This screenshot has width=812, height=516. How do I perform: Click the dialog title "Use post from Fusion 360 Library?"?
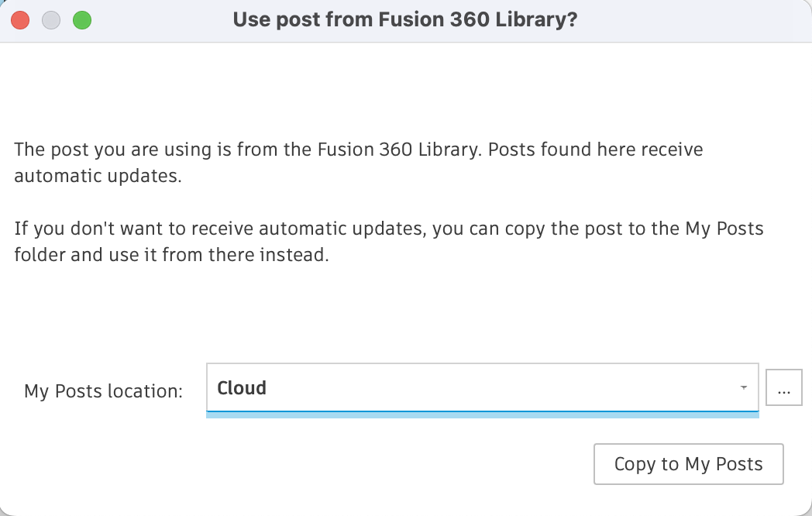pyautogui.click(x=405, y=20)
